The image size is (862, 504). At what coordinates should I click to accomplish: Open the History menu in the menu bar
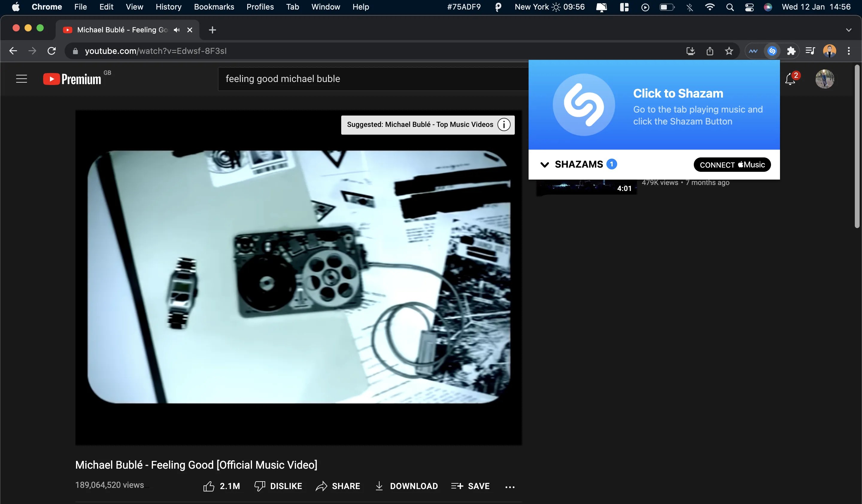pyautogui.click(x=168, y=7)
